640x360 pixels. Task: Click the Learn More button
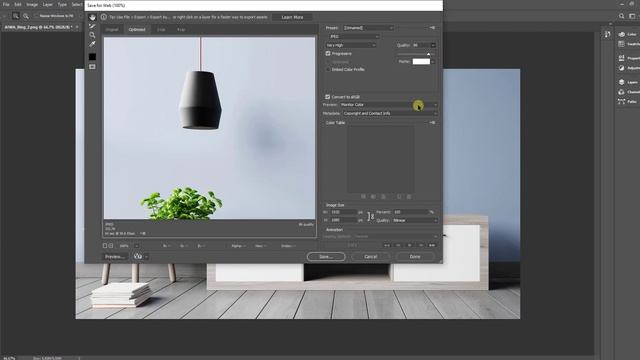(292, 17)
